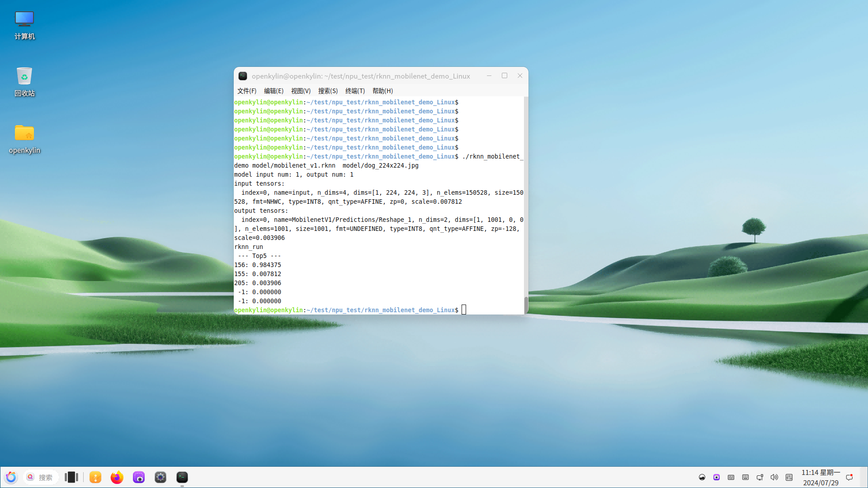Click the terminal cursor at the last prompt
This screenshot has width=868, height=488.
pos(464,310)
